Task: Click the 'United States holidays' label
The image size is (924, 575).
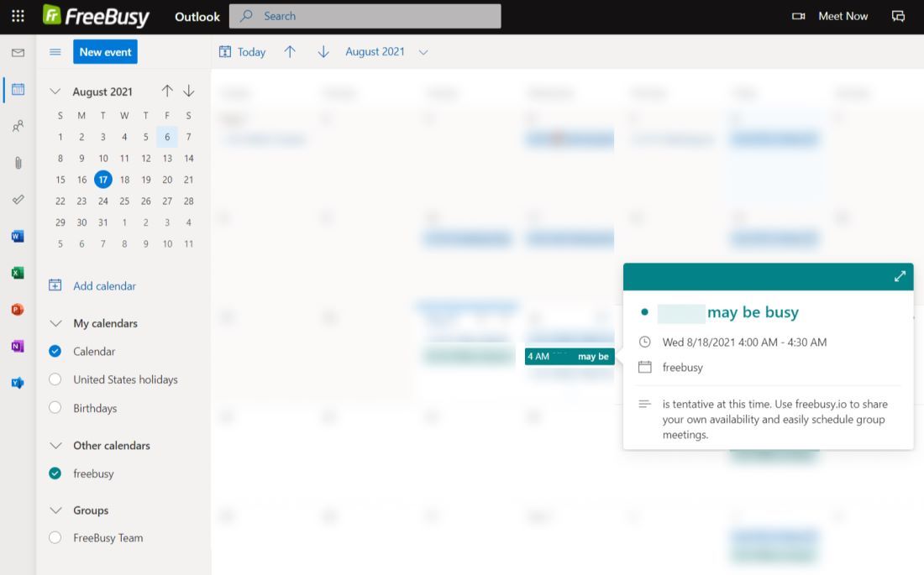Action: point(125,379)
